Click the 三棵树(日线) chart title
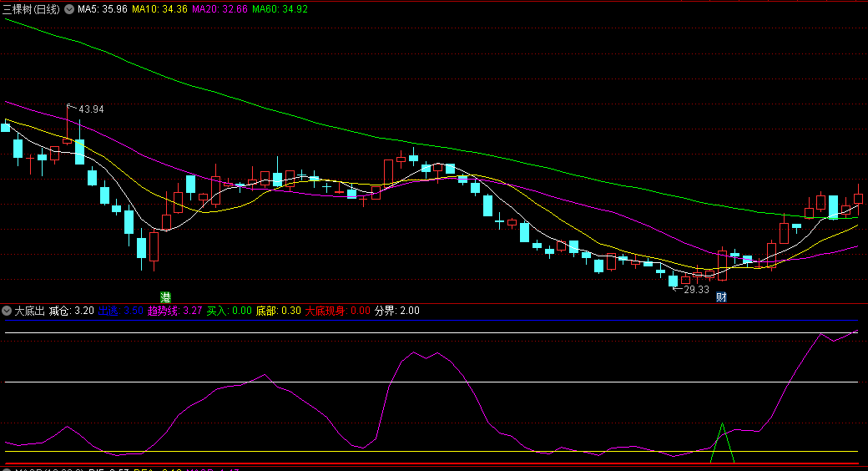 point(32,9)
